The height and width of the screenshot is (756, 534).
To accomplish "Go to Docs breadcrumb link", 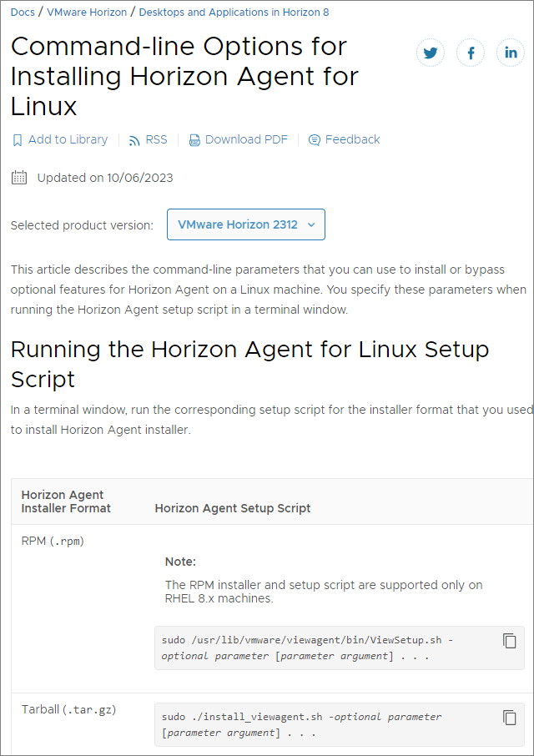I will pos(23,13).
